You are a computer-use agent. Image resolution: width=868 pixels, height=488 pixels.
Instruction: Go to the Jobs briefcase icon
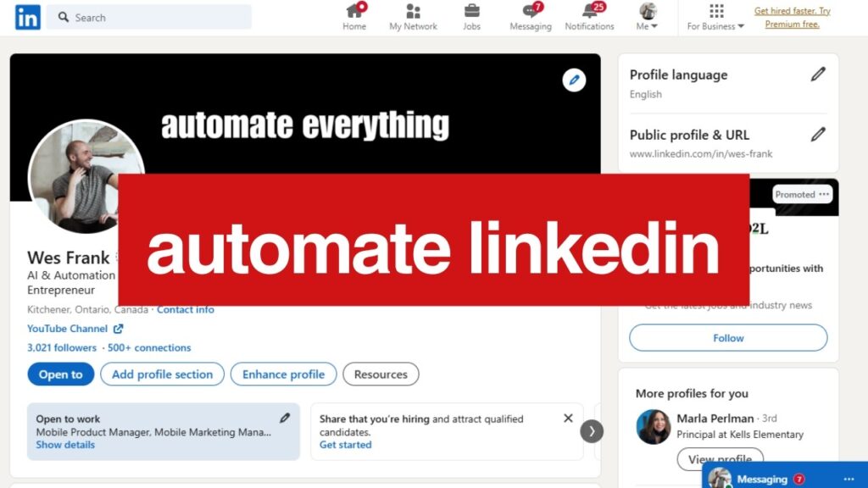(x=471, y=12)
